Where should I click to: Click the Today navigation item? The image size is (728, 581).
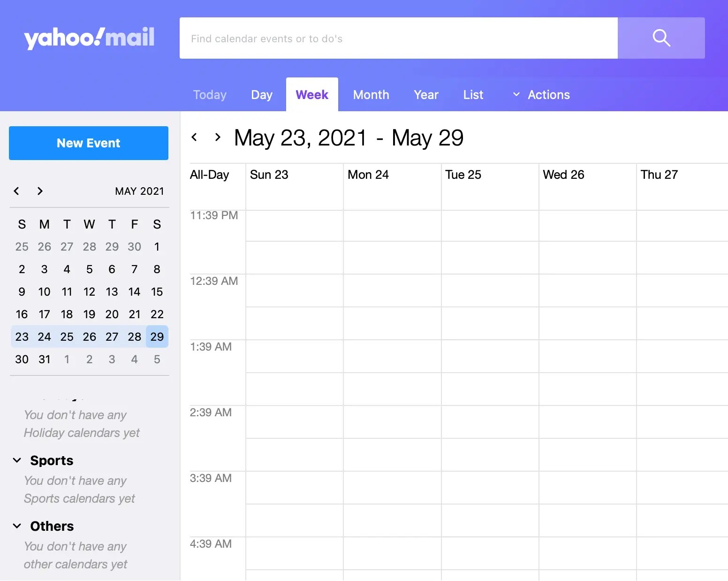click(210, 94)
